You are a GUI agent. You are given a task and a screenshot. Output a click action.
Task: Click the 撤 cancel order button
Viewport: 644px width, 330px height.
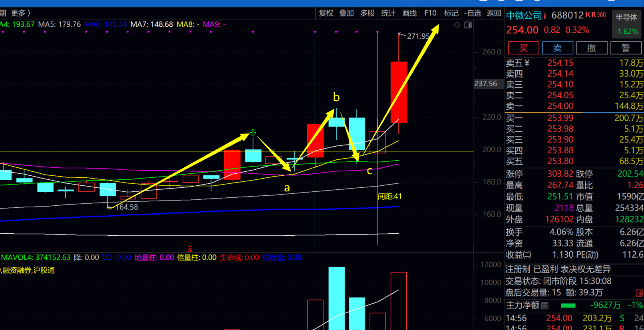592,48
